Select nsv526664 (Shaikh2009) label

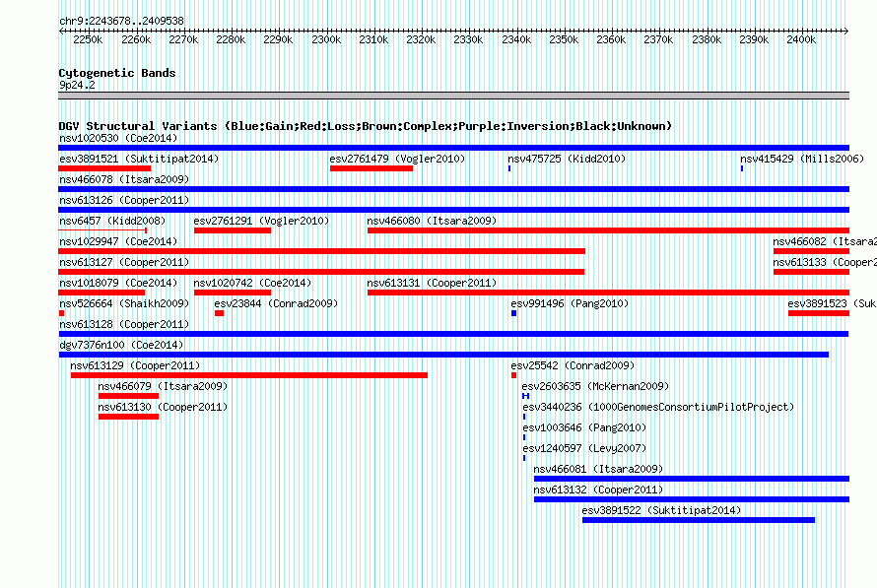tap(124, 303)
